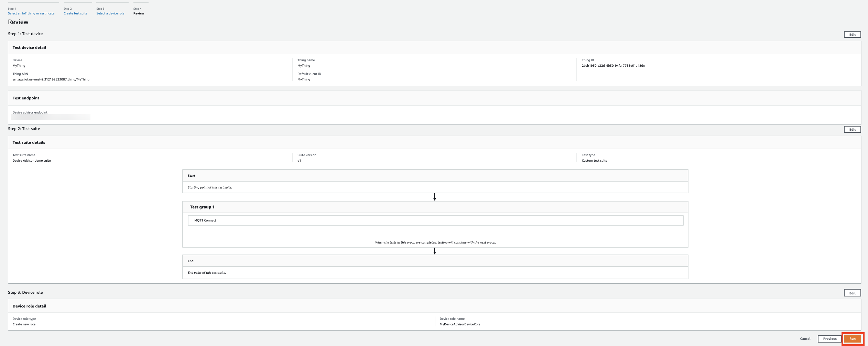Click the blurred Device advisor endpoint value
The image size is (868, 346).
51,117
